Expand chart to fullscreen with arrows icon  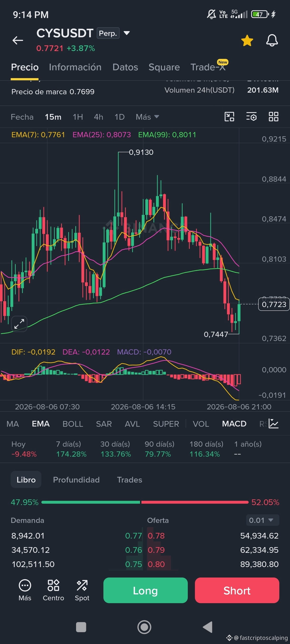click(19, 324)
